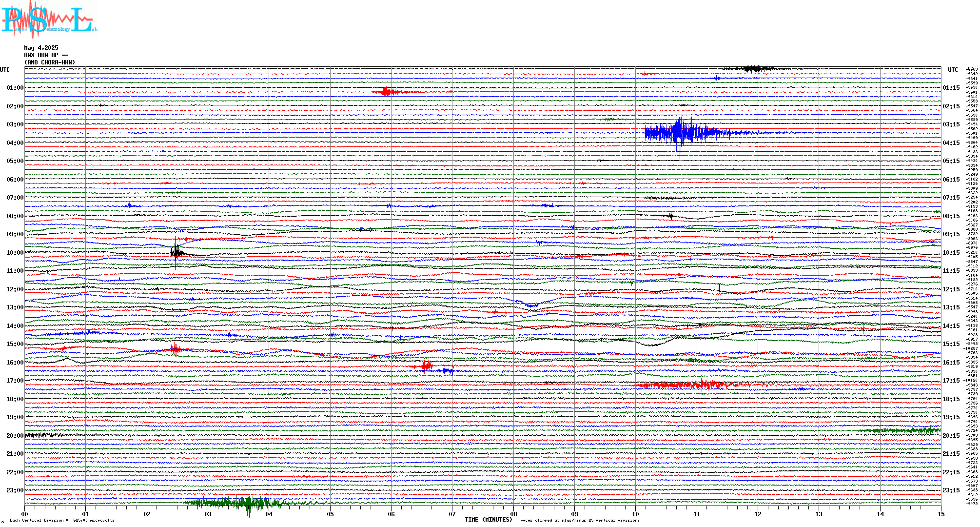
Task: Click the left hour label "01:00"
Action: 15,88
